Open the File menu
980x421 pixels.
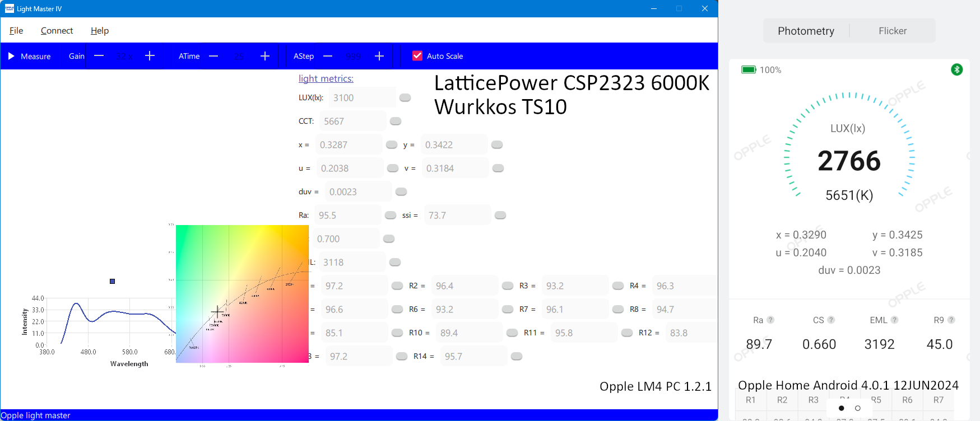coord(16,30)
